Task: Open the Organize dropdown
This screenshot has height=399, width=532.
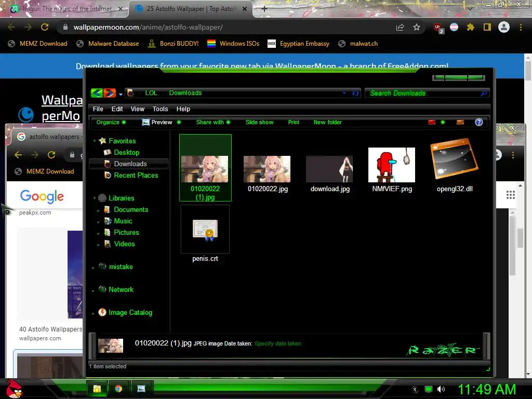Action: tap(111, 122)
